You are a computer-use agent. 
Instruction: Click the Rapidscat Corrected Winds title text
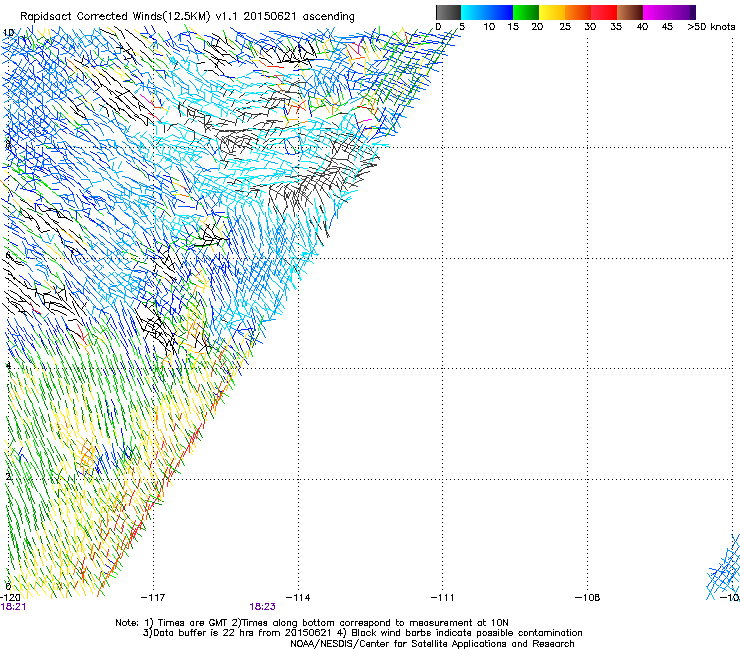tap(187, 16)
